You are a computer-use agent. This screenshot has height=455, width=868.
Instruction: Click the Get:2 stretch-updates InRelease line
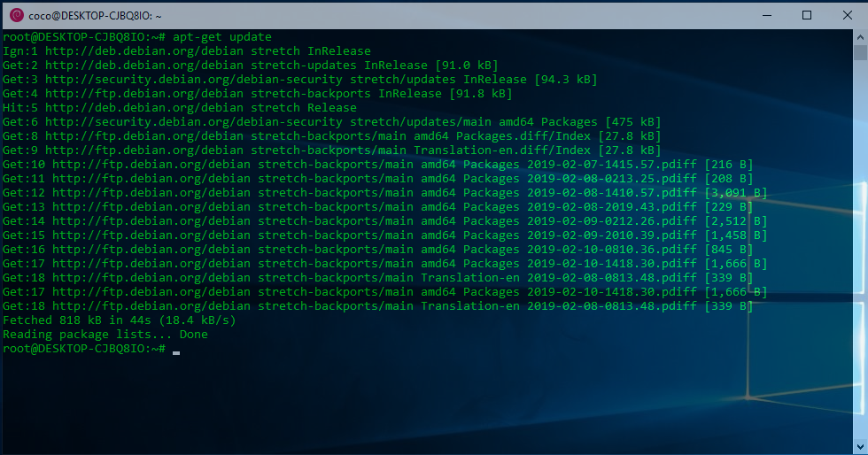(x=250, y=66)
